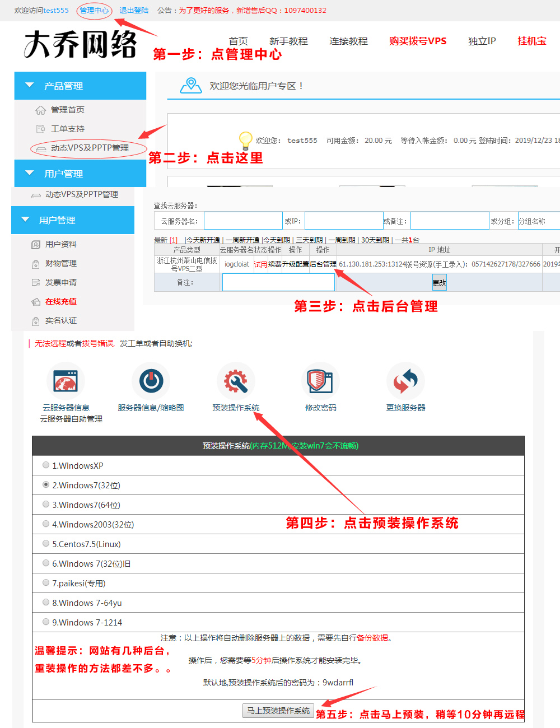Viewport: 560px width, 728px height.
Task: Filter by 一周新开通
Action: click(x=242, y=240)
